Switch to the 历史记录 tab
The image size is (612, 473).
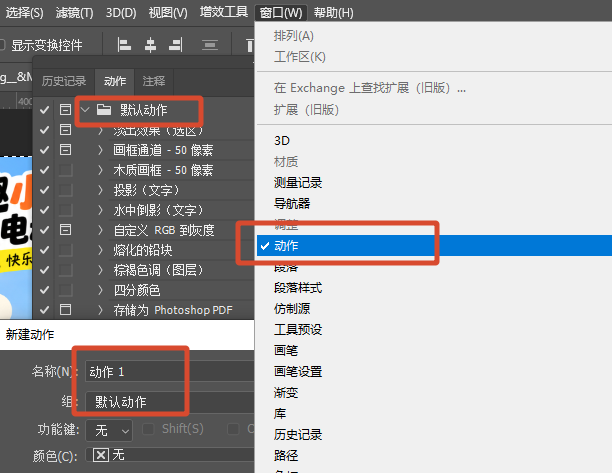click(64, 81)
